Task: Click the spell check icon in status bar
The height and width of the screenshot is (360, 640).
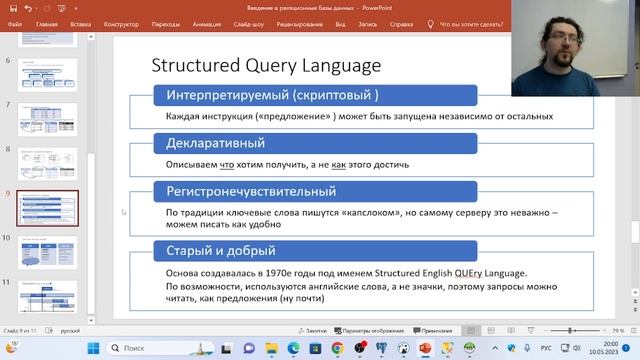Action: [x=49, y=331]
